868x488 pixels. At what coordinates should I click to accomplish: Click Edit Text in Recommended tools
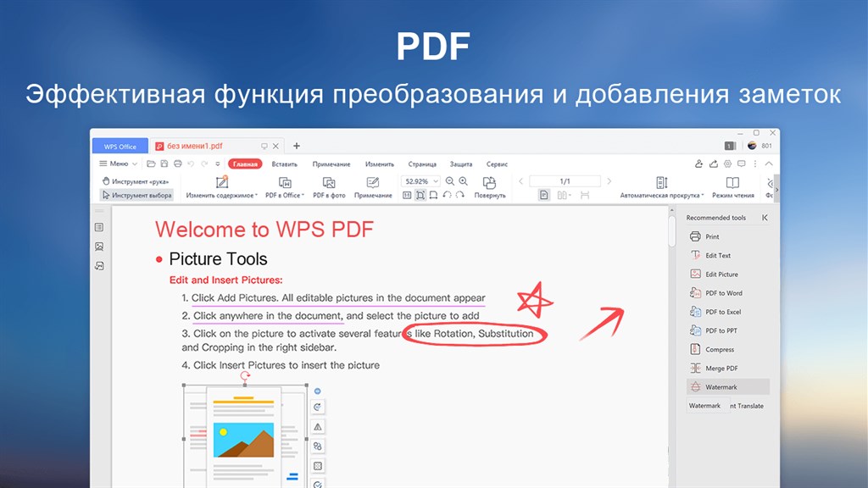coord(728,256)
